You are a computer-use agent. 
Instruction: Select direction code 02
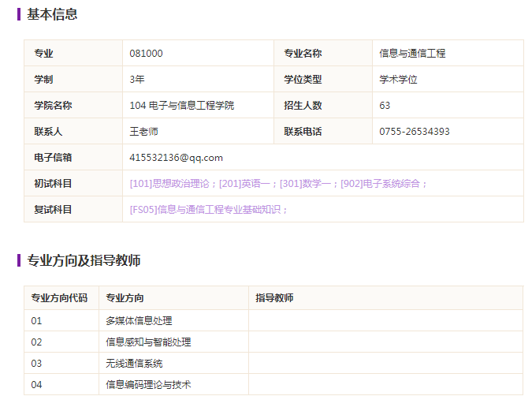coord(36,342)
